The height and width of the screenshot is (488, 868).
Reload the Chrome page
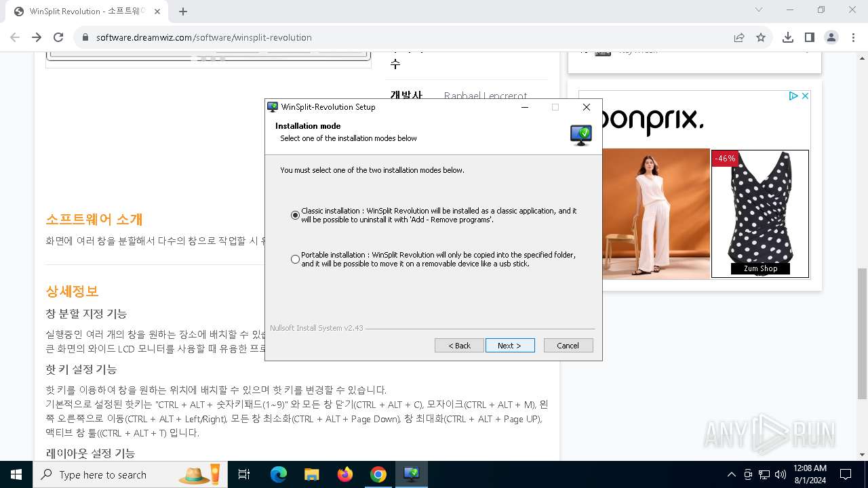click(58, 37)
